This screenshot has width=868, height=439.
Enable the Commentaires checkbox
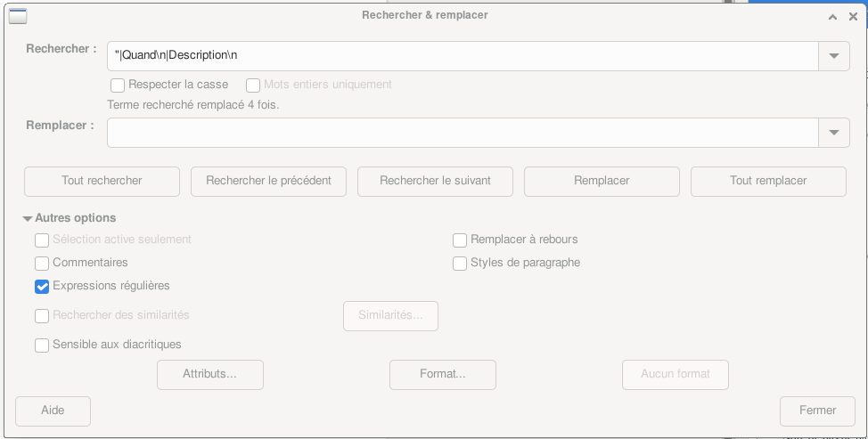click(42, 264)
